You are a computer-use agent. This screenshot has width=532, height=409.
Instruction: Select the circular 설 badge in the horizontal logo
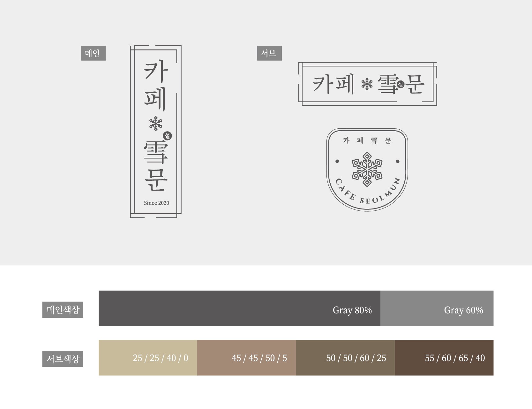(x=401, y=84)
